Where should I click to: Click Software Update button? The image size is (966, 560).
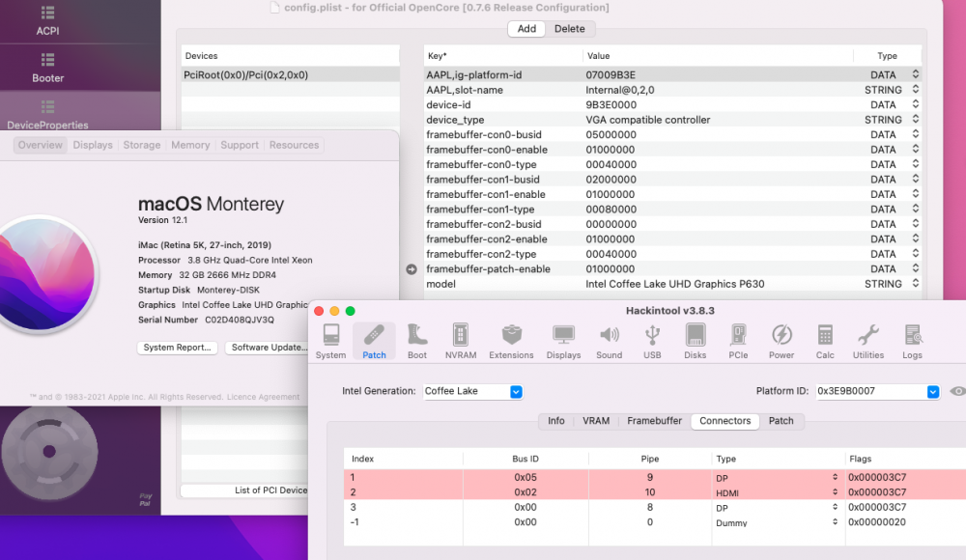pos(268,348)
